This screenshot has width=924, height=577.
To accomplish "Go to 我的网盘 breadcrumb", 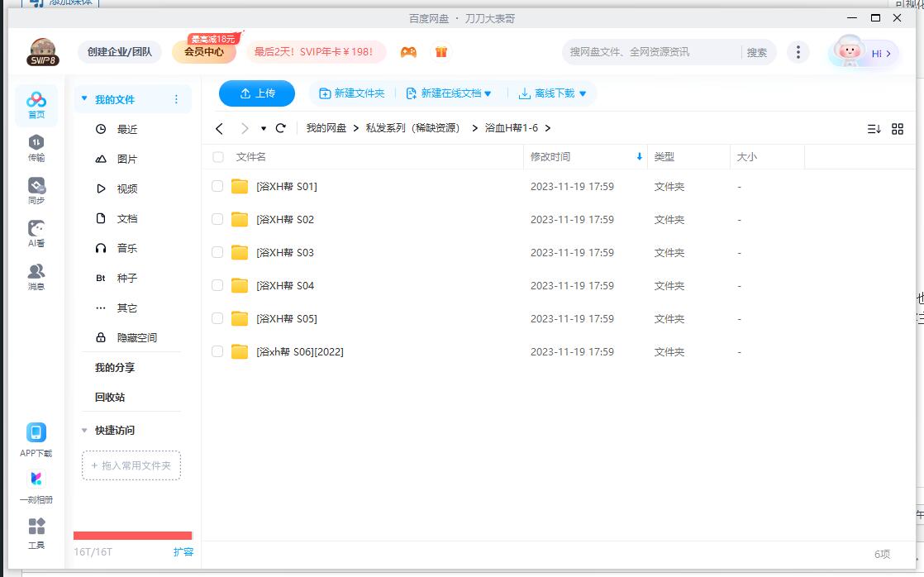I will [x=326, y=128].
